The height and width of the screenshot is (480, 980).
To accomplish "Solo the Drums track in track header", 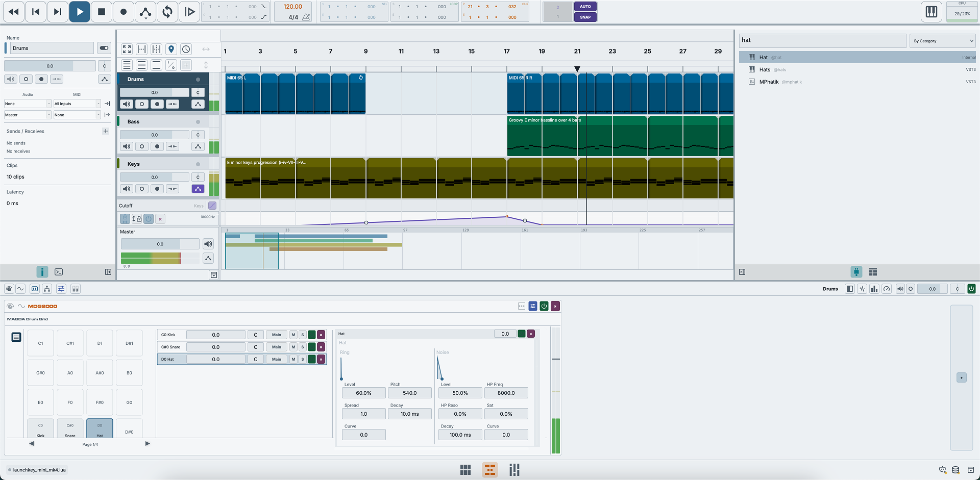I will coord(142,104).
